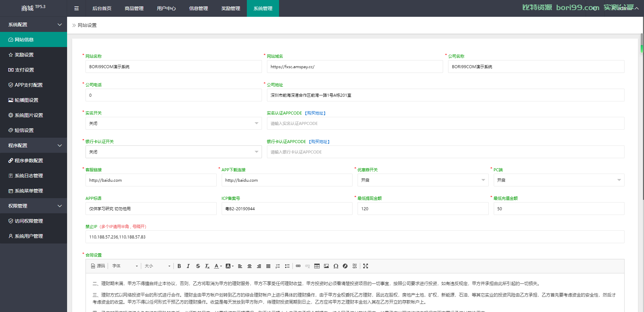Insert a numbered list in editor

[x=278, y=266]
